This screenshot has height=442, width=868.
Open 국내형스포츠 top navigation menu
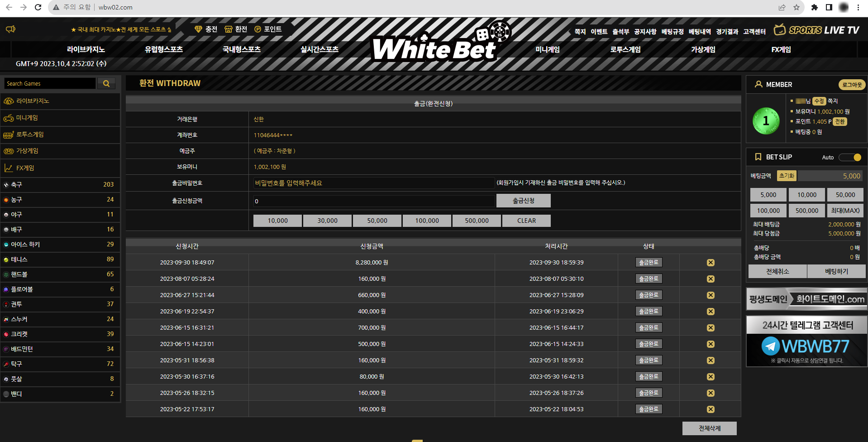pos(242,49)
